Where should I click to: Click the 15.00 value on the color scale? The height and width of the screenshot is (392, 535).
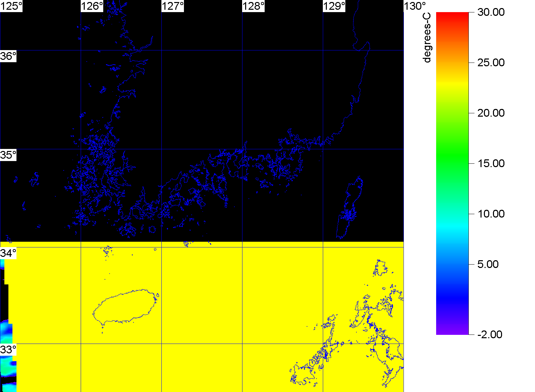point(491,163)
